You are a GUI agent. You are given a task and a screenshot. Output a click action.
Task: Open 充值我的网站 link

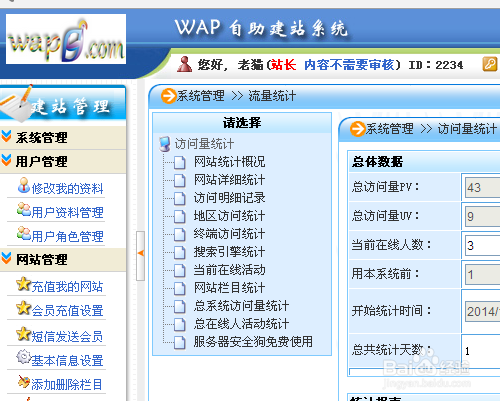point(67,287)
